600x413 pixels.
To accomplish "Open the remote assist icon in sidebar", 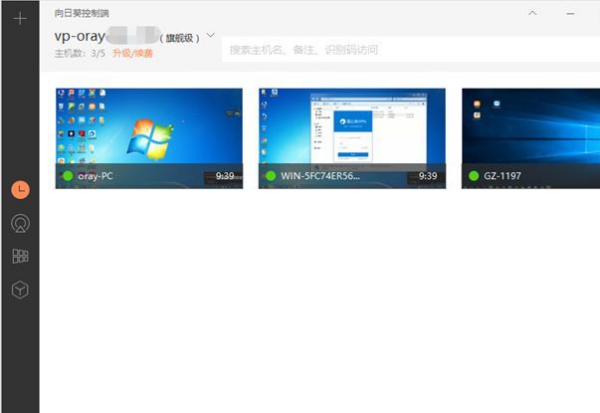I will click(20, 223).
